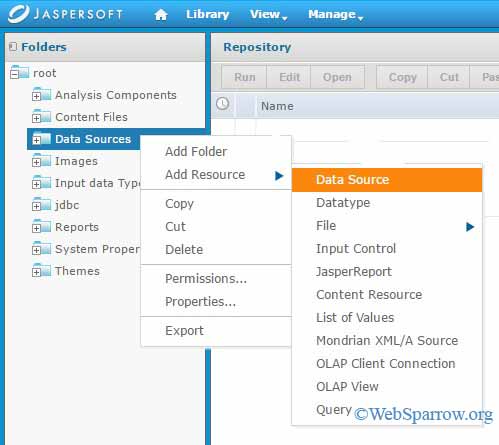Expand the Analysis Components folder
Screen dimensions: 499x445
36,96
